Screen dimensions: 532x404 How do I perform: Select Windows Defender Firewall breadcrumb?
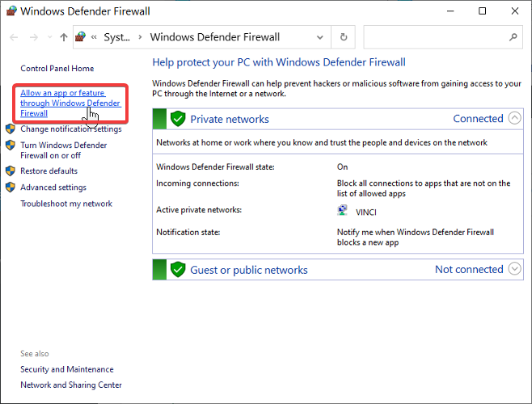215,37
